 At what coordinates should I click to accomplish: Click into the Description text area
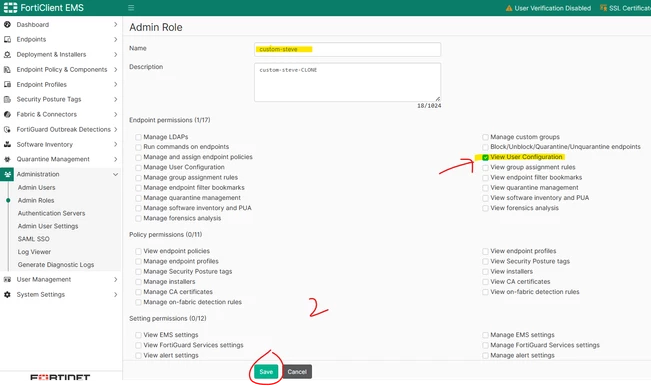coord(348,82)
